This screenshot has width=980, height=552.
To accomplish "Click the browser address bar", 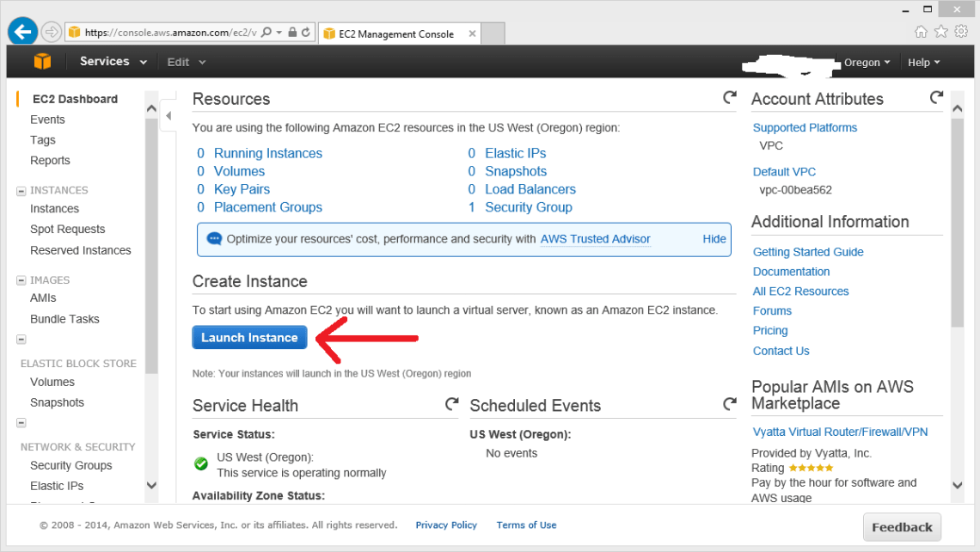I will tap(168, 33).
